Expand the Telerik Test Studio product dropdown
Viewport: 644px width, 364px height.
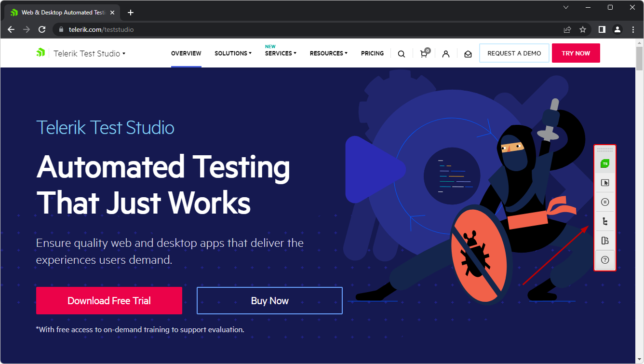coord(89,54)
